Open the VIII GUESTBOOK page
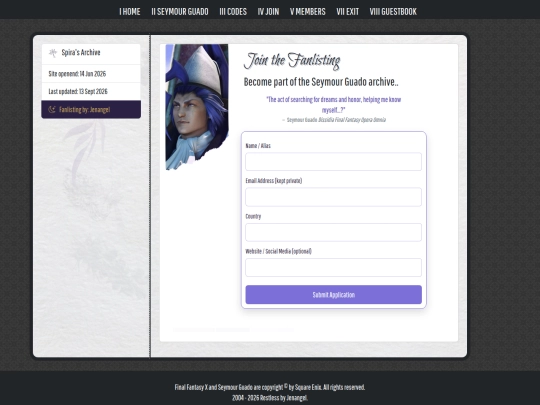Viewport: 540px width, 405px height. [x=393, y=12]
